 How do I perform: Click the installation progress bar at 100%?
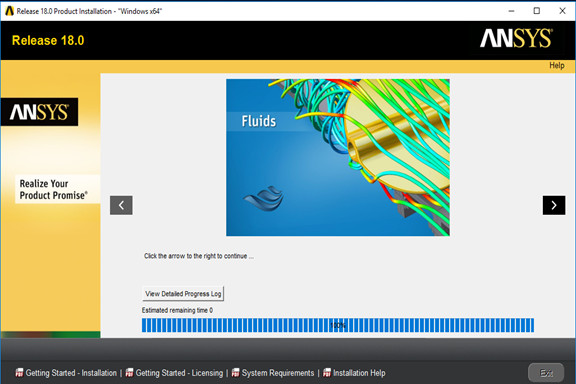pyautogui.click(x=338, y=325)
